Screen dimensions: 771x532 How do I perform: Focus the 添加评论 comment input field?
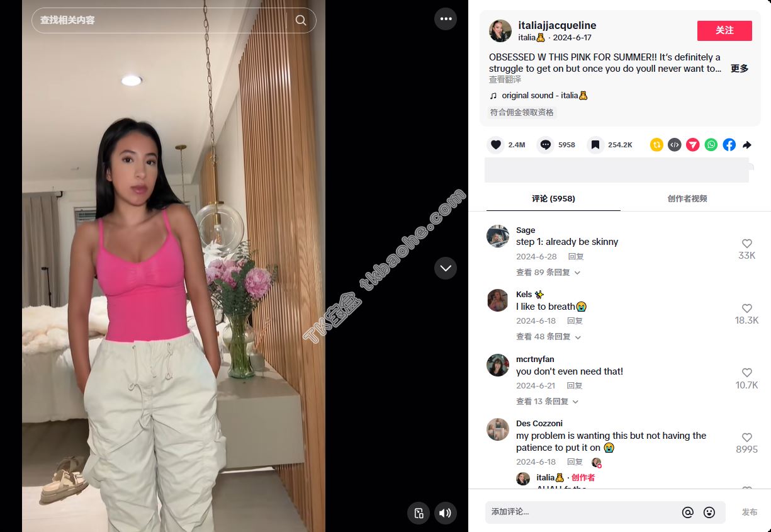(582, 512)
